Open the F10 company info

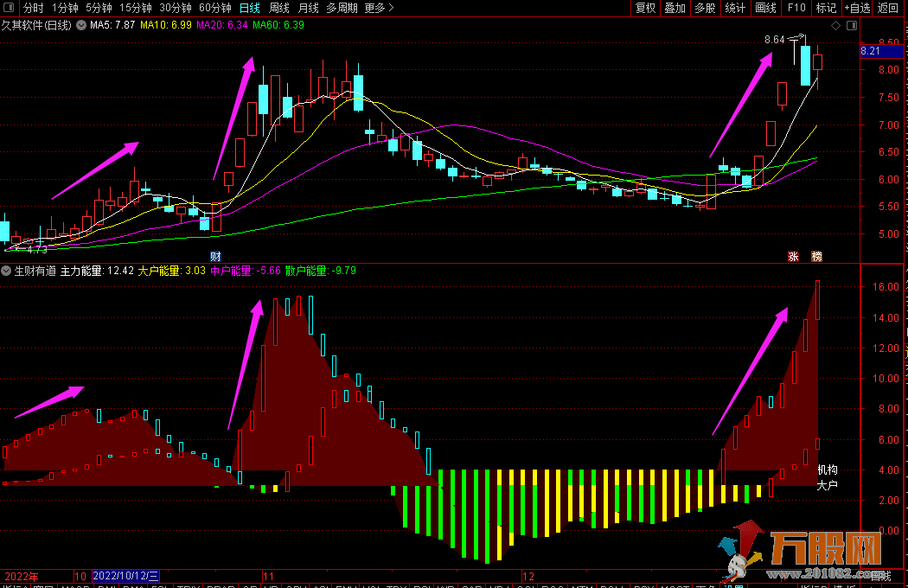click(796, 8)
